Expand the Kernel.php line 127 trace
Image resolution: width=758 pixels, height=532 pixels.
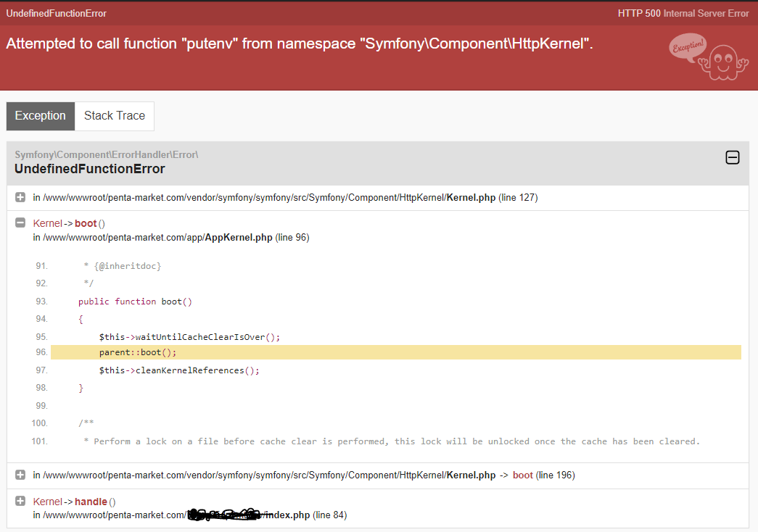20,197
